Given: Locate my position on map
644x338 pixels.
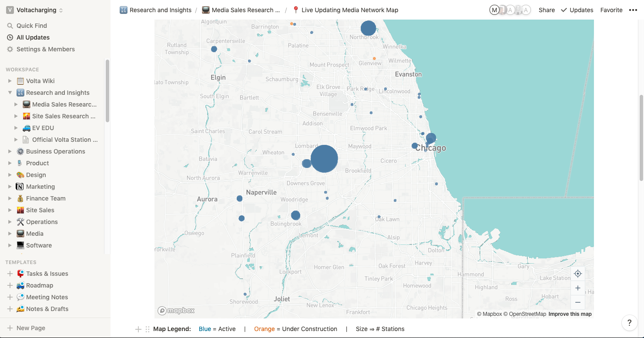Looking at the screenshot, I should tap(578, 274).
